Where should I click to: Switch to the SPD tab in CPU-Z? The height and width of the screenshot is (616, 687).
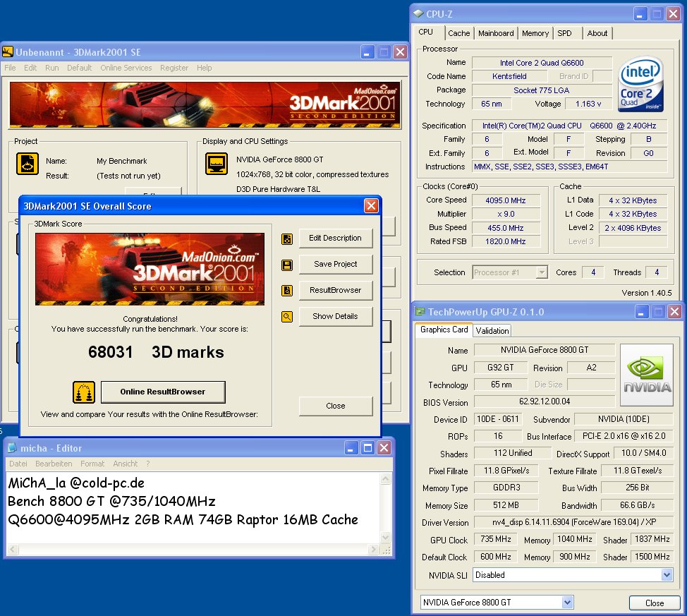click(564, 33)
